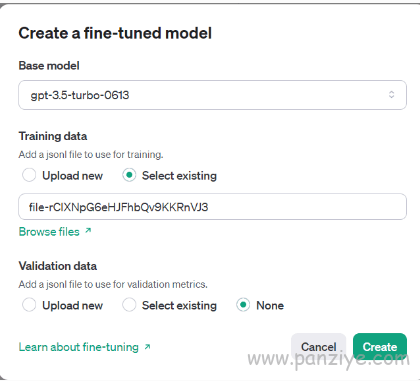Click the green Create button
This screenshot has width=420, height=381.
tap(380, 347)
